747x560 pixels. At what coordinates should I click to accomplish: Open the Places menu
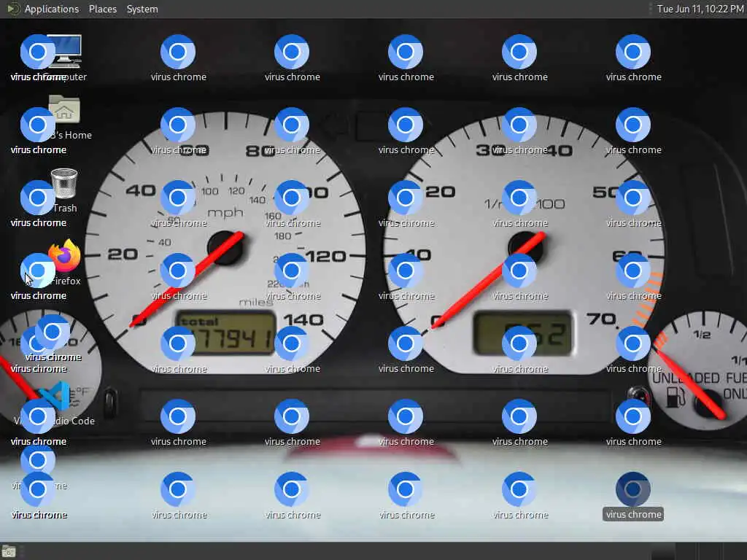pos(102,9)
